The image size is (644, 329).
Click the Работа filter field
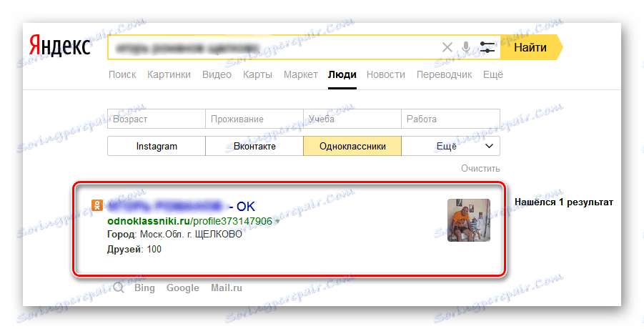pyautogui.click(x=450, y=119)
